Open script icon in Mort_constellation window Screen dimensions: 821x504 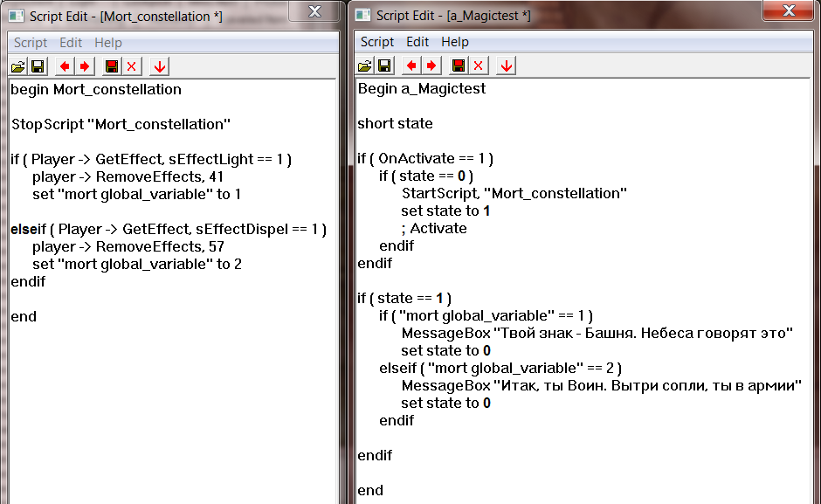tap(17, 66)
